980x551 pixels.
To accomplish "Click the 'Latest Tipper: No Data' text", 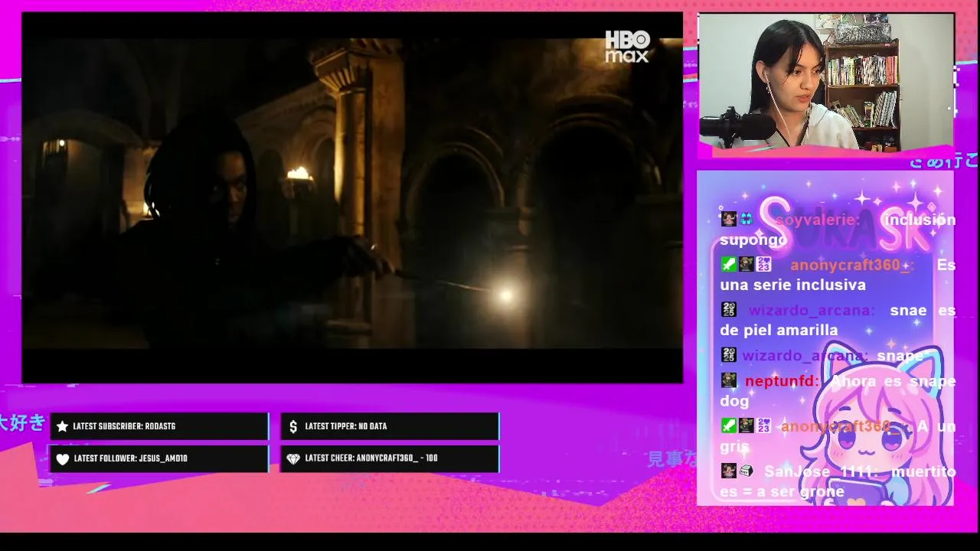I will [346, 426].
